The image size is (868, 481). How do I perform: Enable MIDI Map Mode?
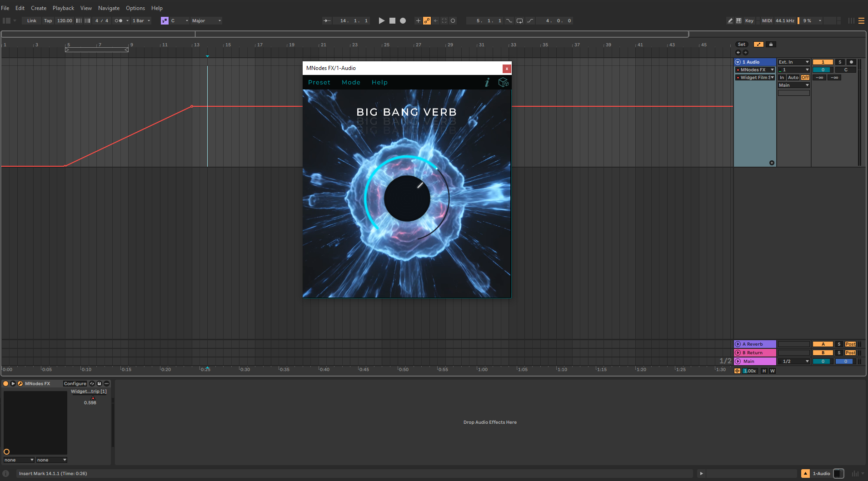(767, 21)
